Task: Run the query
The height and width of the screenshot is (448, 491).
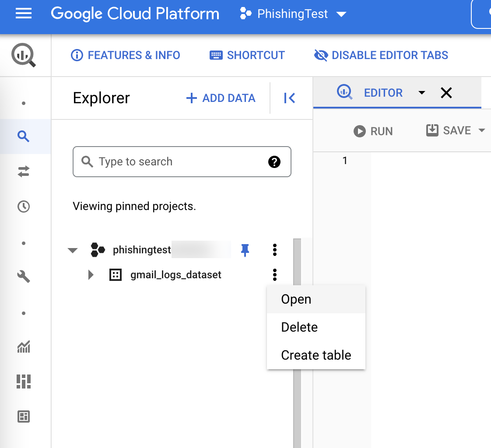Action: 373,131
